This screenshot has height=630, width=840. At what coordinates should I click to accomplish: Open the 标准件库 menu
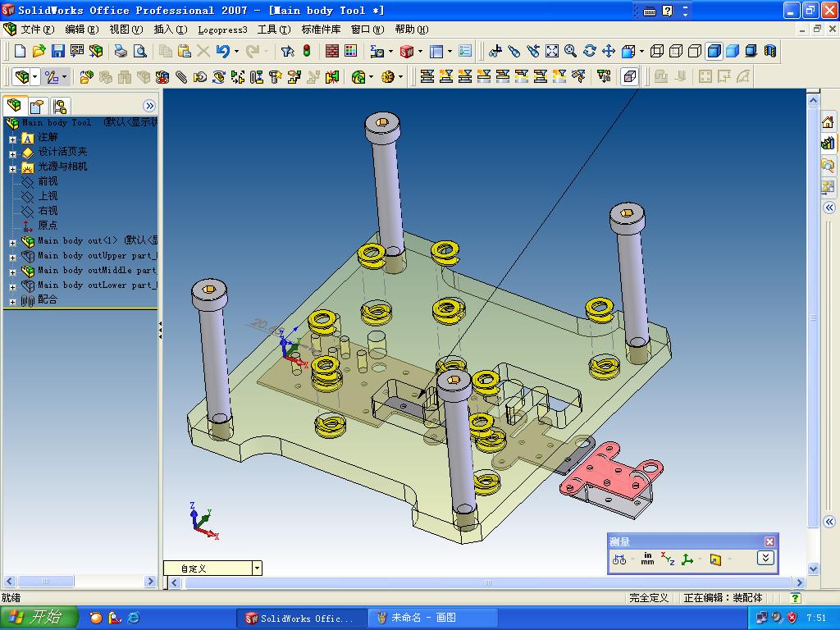(321, 30)
